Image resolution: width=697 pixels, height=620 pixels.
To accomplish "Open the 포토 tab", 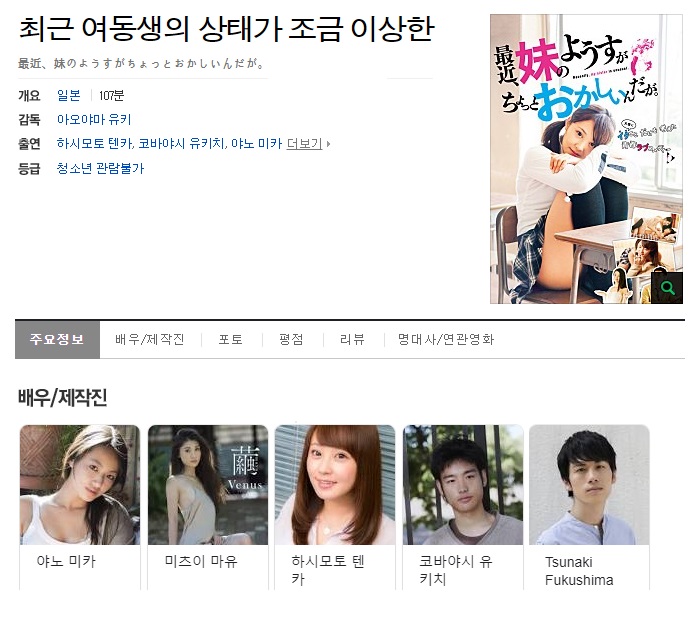I will 231,340.
